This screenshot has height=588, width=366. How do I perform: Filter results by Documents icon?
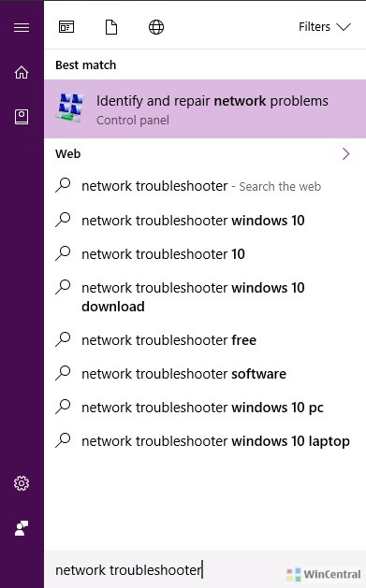coord(111,27)
